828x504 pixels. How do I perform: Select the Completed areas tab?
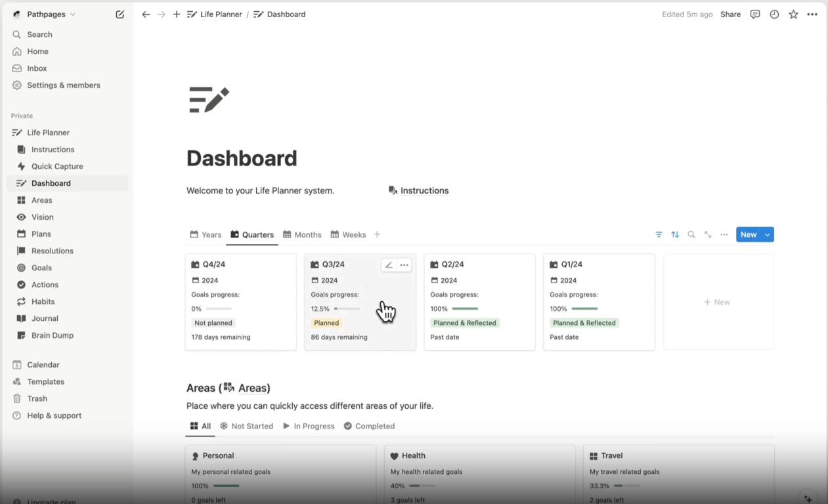369,426
